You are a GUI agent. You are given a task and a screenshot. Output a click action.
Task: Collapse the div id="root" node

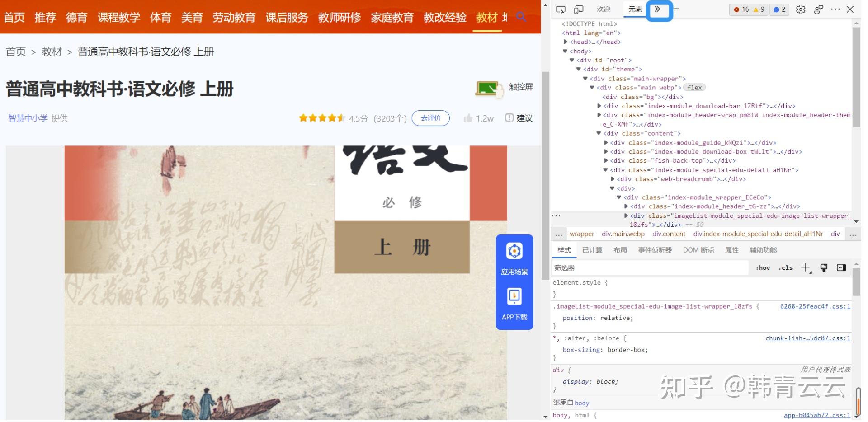(572, 60)
